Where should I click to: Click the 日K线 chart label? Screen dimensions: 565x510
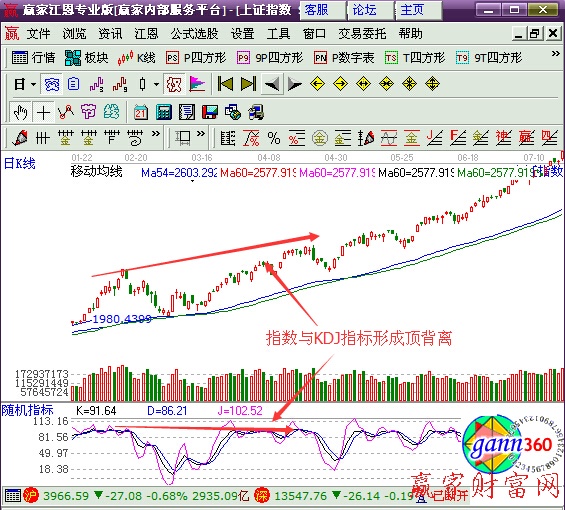(19, 164)
